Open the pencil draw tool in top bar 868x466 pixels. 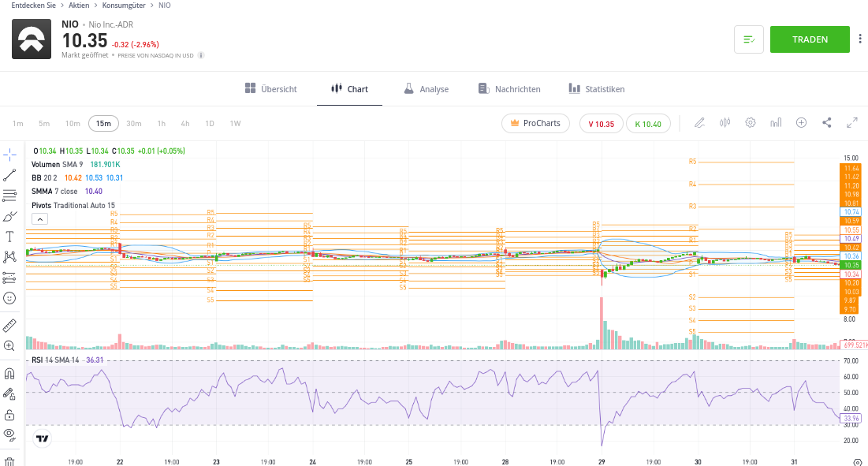tap(700, 123)
